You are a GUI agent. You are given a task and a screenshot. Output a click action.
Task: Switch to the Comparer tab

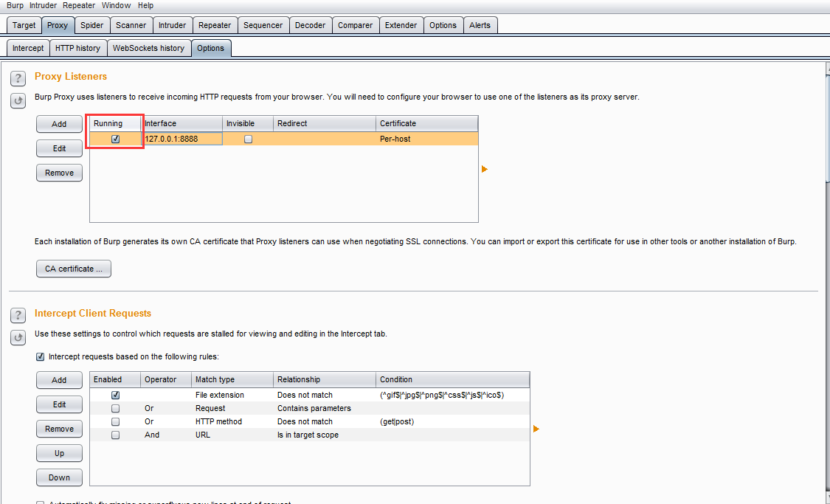coord(355,25)
